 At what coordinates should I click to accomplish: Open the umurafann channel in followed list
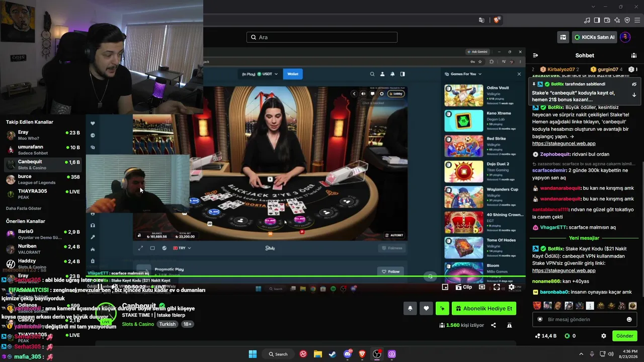(x=43, y=150)
